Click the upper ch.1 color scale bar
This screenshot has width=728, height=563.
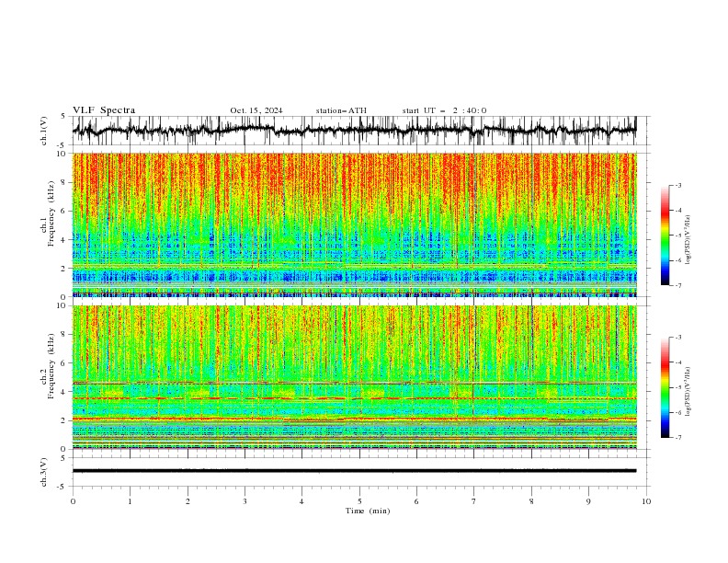(665, 236)
